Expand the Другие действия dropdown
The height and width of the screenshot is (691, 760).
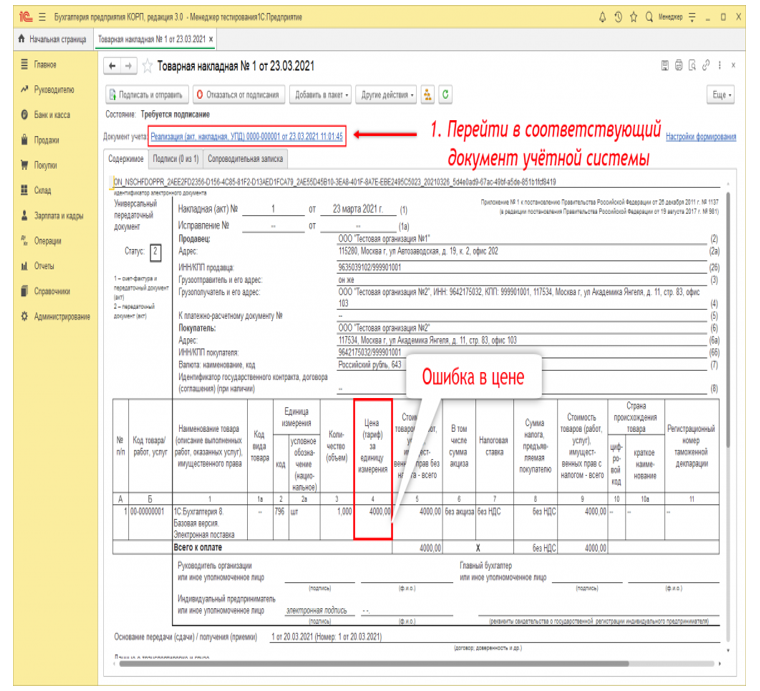[386, 94]
